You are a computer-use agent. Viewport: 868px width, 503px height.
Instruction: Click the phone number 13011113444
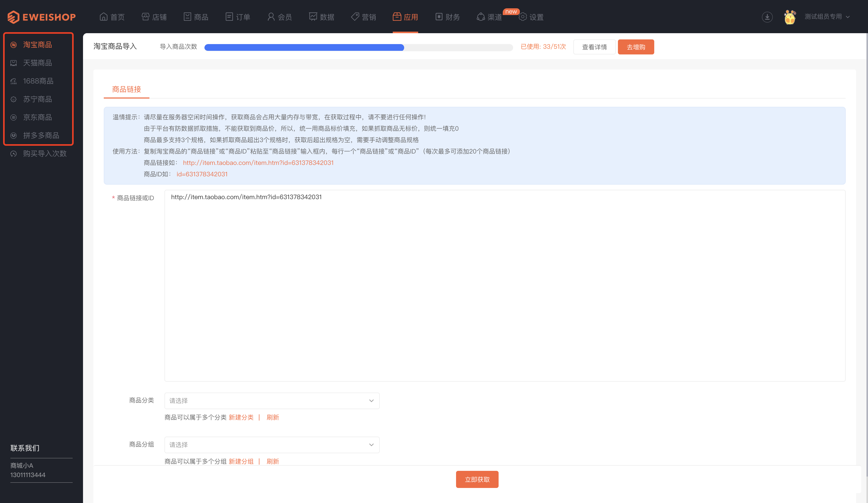click(28, 475)
